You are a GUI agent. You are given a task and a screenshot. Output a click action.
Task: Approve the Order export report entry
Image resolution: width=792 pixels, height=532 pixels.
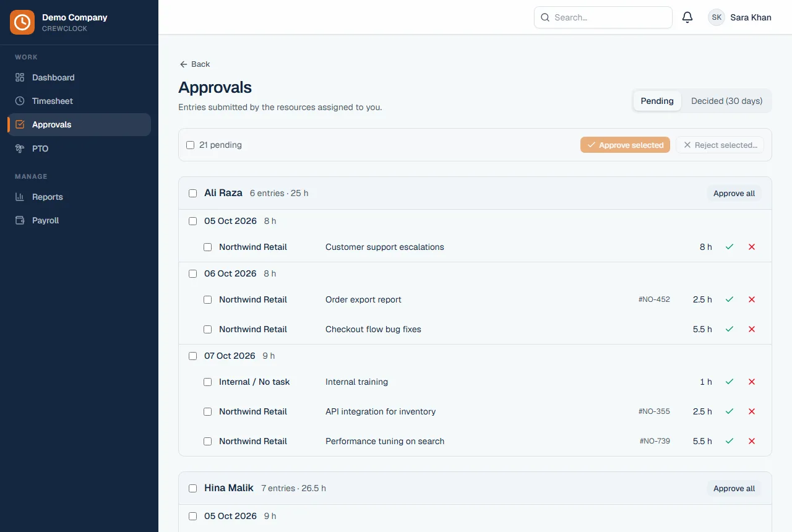pyautogui.click(x=730, y=299)
